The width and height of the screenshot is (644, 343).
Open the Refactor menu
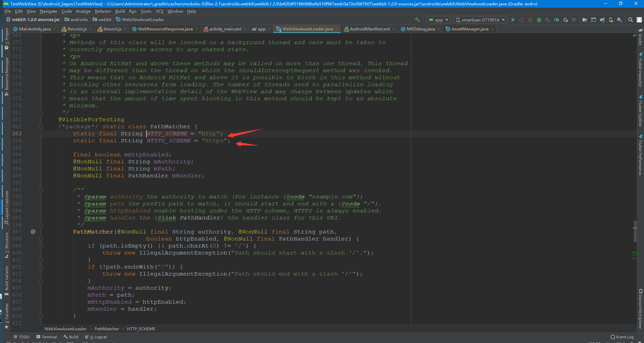click(103, 11)
